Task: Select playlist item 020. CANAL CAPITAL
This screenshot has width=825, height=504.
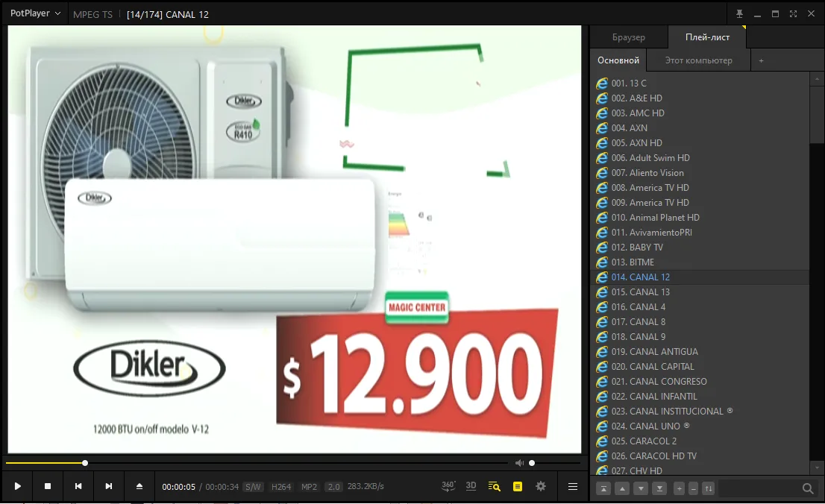Action: pos(700,367)
